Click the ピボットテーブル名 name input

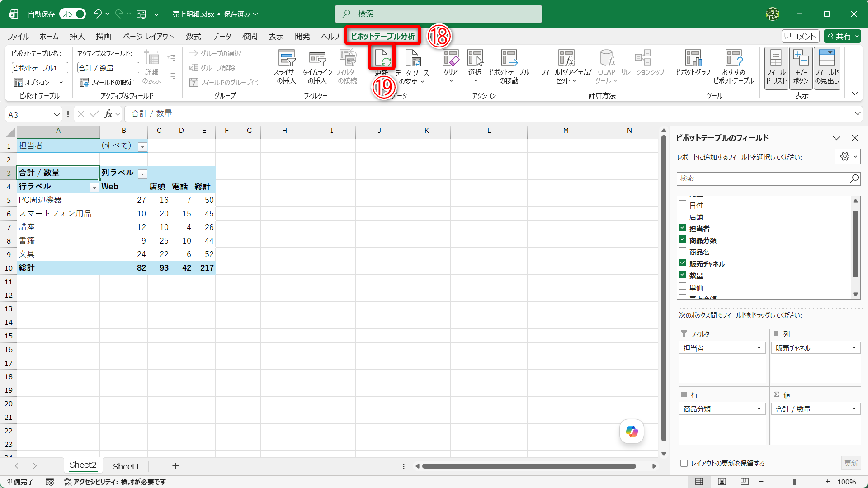tap(40, 68)
